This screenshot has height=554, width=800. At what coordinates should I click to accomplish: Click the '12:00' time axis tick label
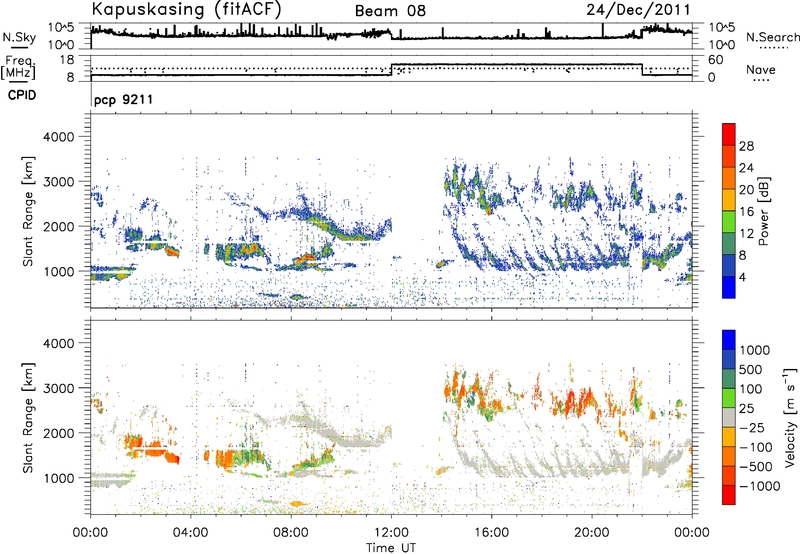click(391, 533)
